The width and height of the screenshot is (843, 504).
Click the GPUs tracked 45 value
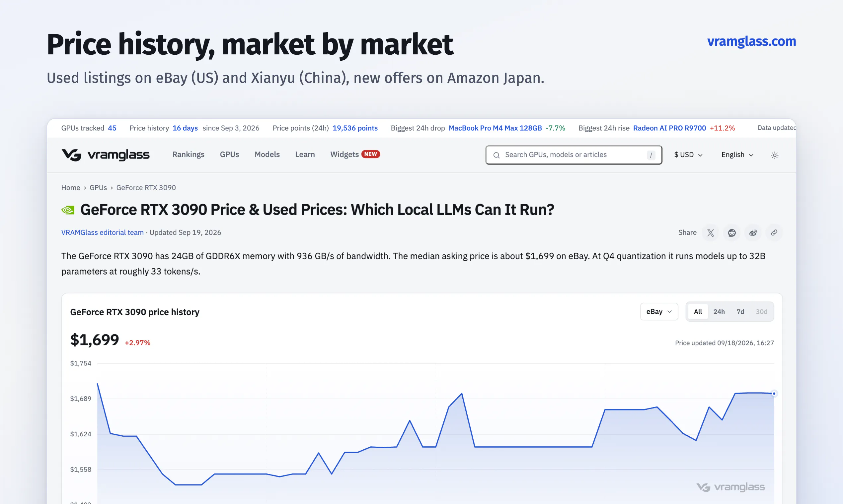point(112,128)
